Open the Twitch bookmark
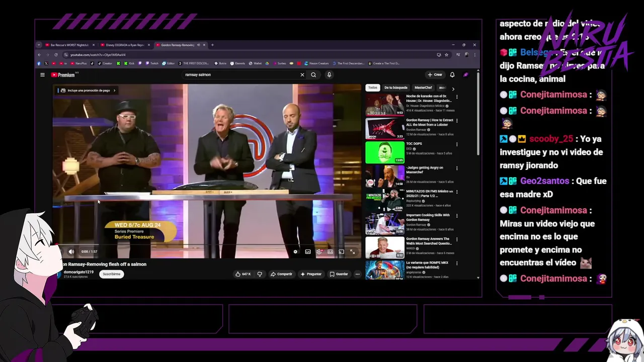The width and height of the screenshot is (644, 362). point(151,63)
